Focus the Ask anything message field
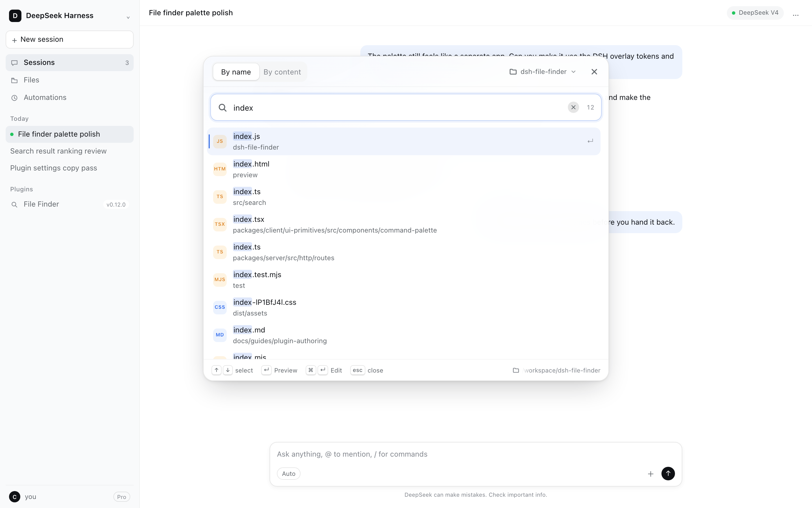The height and width of the screenshot is (508, 812). (475, 454)
